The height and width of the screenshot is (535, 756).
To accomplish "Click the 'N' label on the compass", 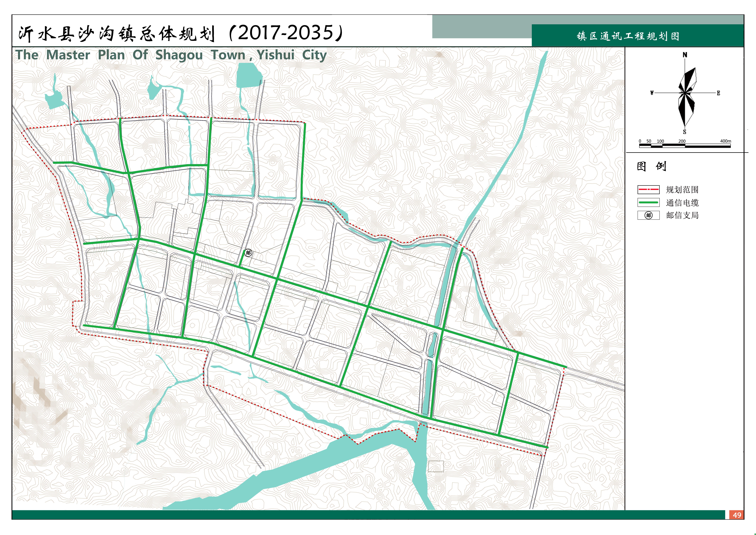I will [685, 55].
